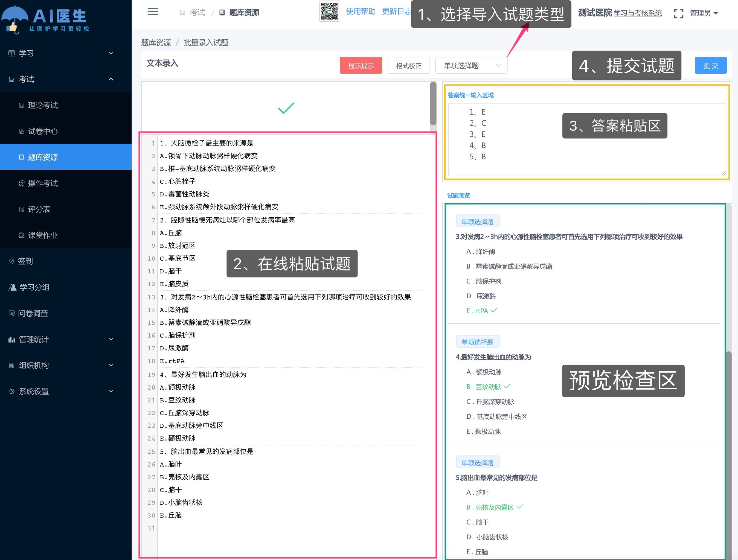738x560 pixels.
Task: Open the 使用帮助 link
Action: coord(361,11)
